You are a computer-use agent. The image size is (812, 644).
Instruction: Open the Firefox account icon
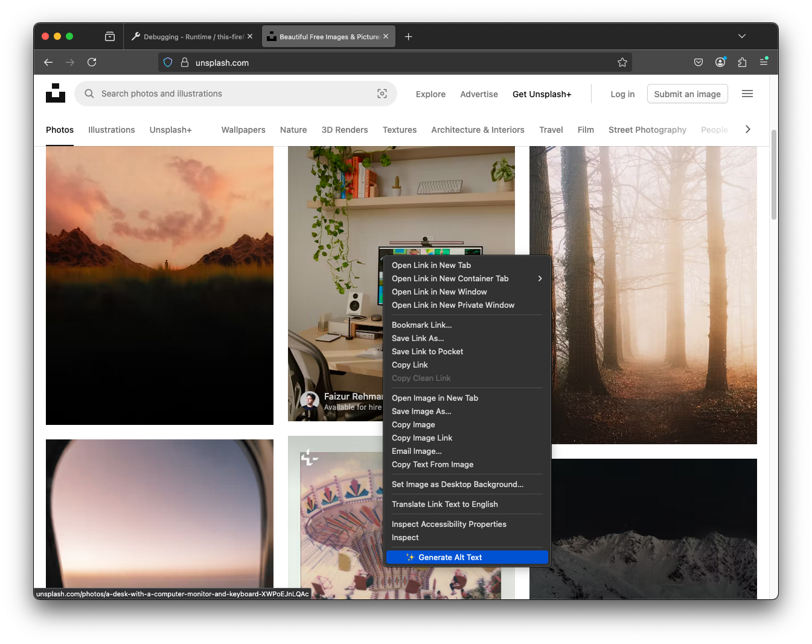(x=720, y=62)
